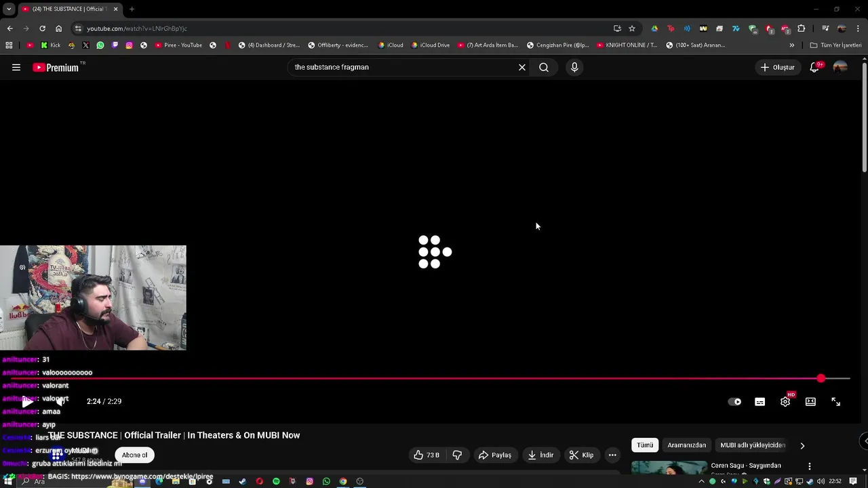
Task: Open the Twitch bookmark icon
Action: pos(115,45)
